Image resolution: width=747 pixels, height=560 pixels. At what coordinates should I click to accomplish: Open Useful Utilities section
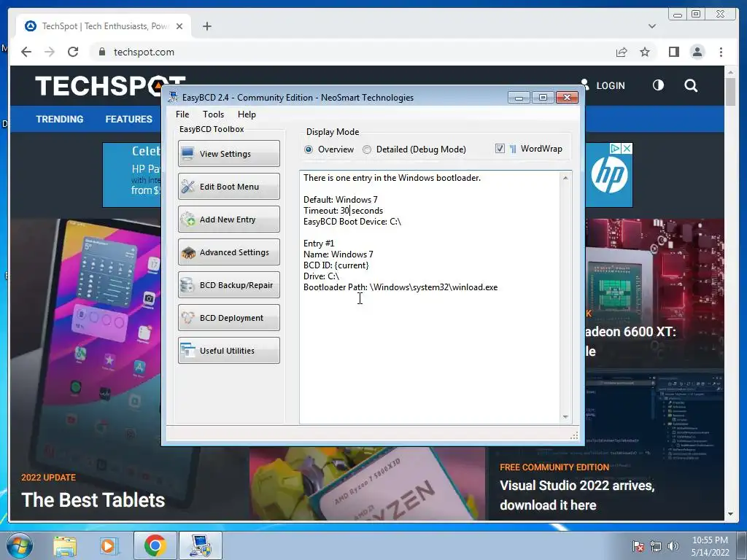click(228, 351)
